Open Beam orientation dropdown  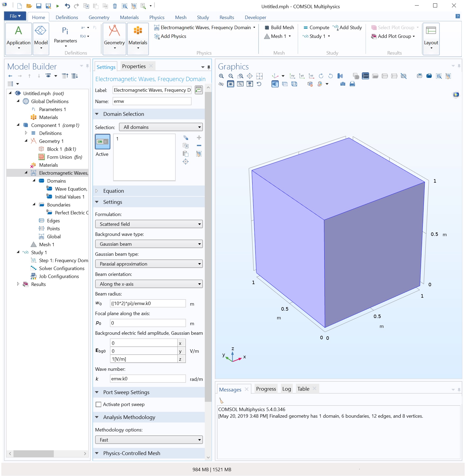tap(149, 284)
